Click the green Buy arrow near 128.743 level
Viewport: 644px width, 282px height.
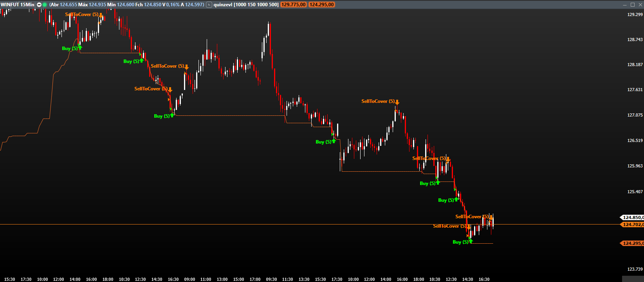pos(80,48)
